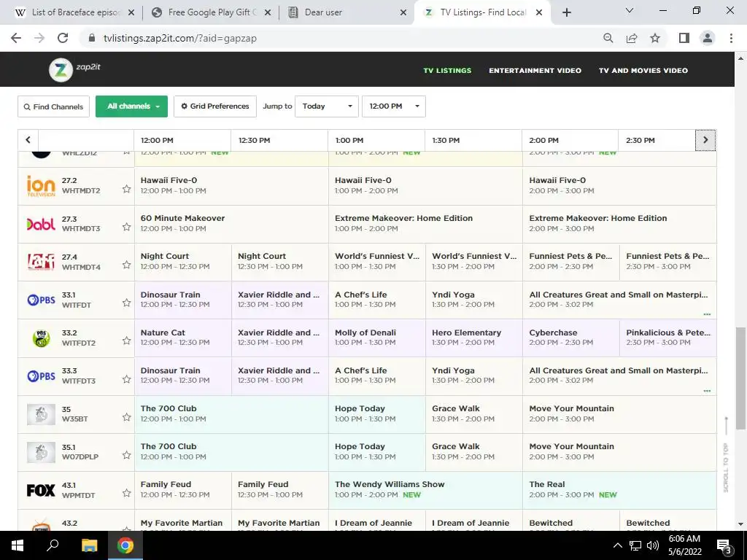This screenshot has width=747, height=560.
Task: Open the 12:00 PM time dropdown
Action: pos(393,106)
